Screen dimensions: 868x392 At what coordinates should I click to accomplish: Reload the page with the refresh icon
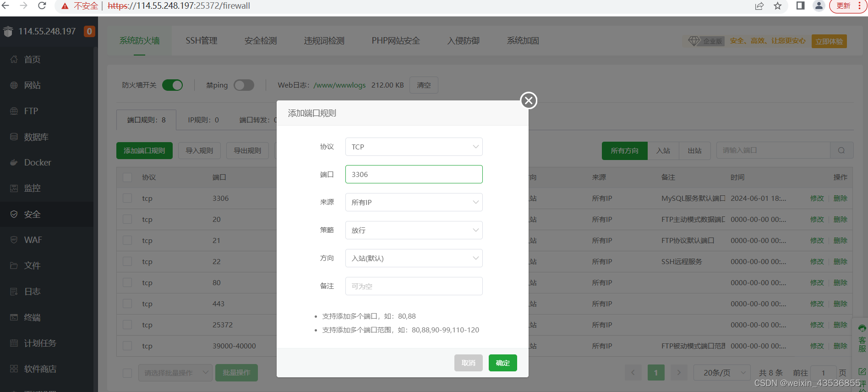click(42, 6)
